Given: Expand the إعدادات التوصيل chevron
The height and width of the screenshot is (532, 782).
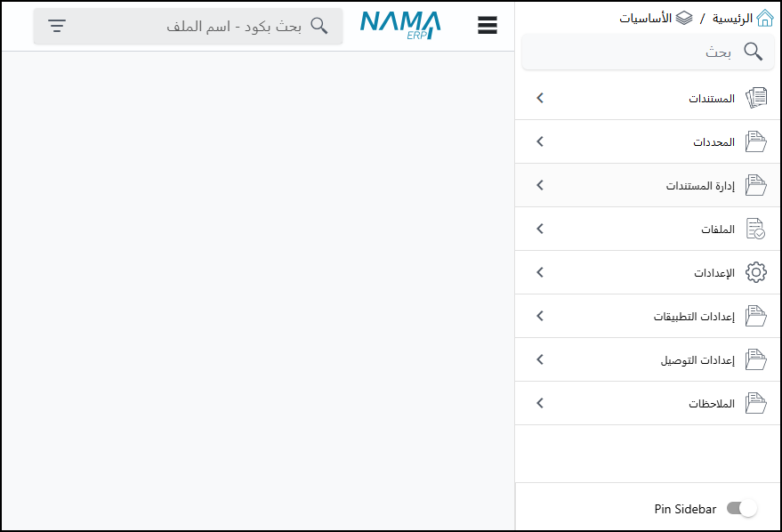Looking at the screenshot, I should click(539, 359).
